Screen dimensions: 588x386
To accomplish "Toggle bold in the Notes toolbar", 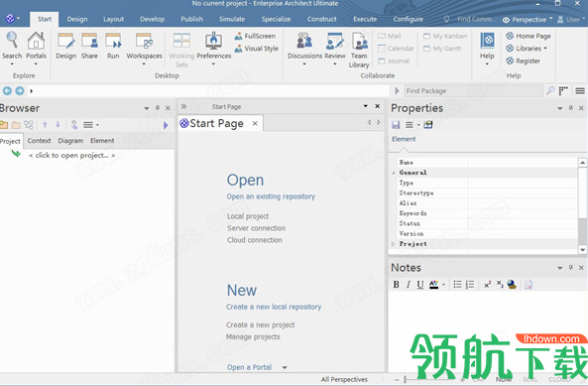I will click(x=396, y=285).
